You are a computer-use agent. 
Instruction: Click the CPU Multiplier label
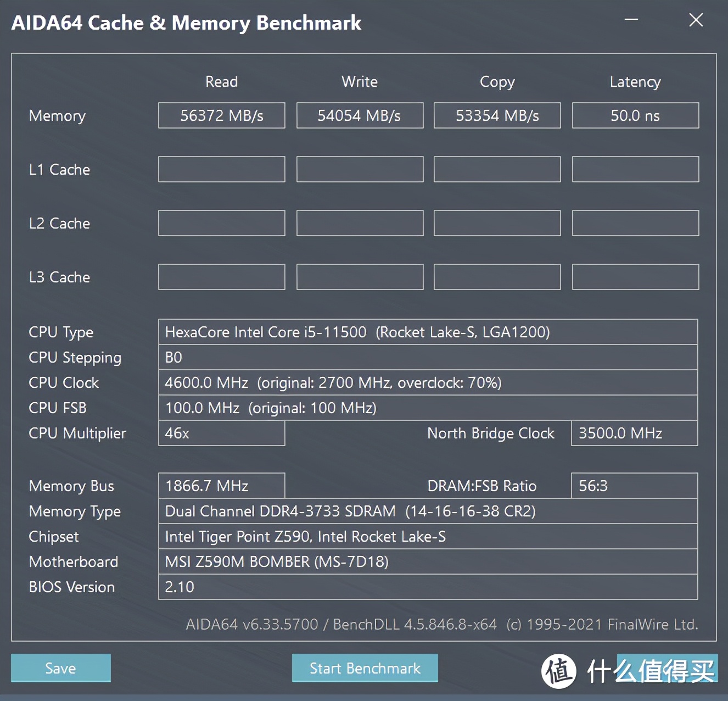[77, 433]
